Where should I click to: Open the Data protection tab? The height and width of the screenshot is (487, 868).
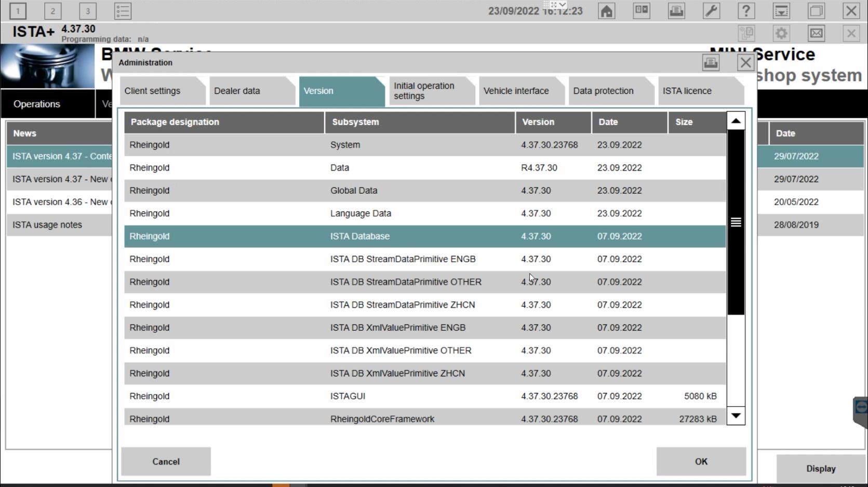pyautogui.click(x=610, y=91)
